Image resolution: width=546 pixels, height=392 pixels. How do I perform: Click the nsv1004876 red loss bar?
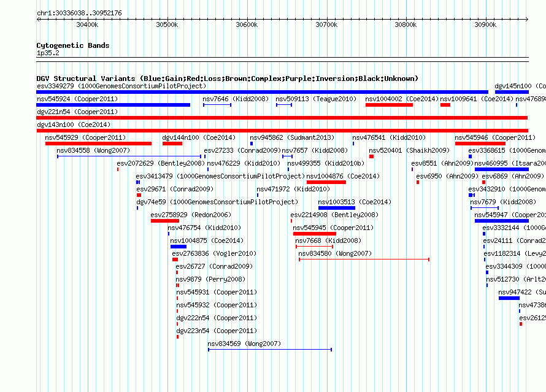coord(326,182)
